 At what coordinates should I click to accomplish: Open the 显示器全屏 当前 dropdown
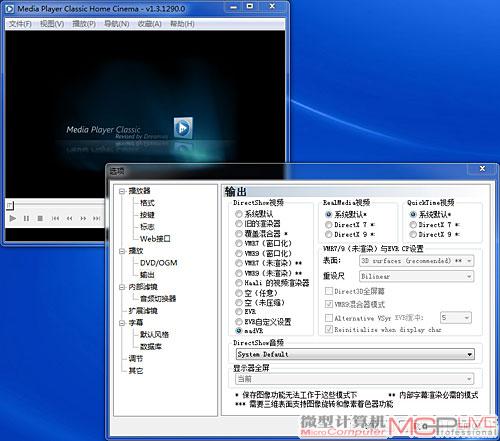[x=354, y=379]
